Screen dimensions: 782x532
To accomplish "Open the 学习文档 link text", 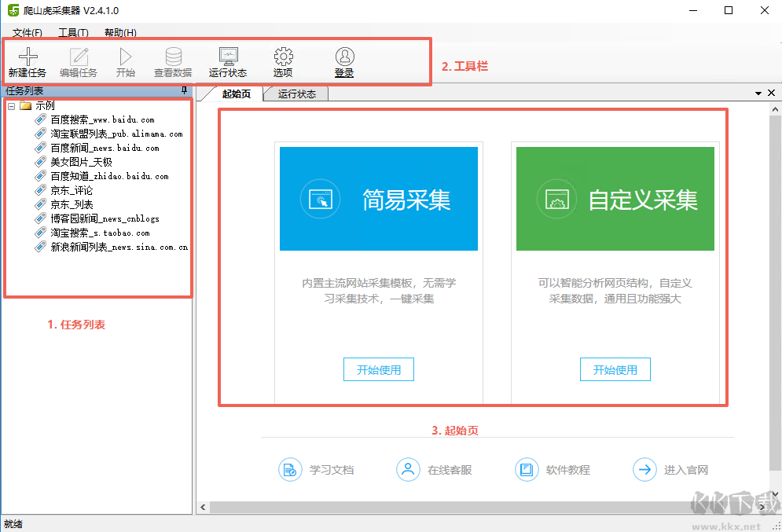I will (332, 470).
